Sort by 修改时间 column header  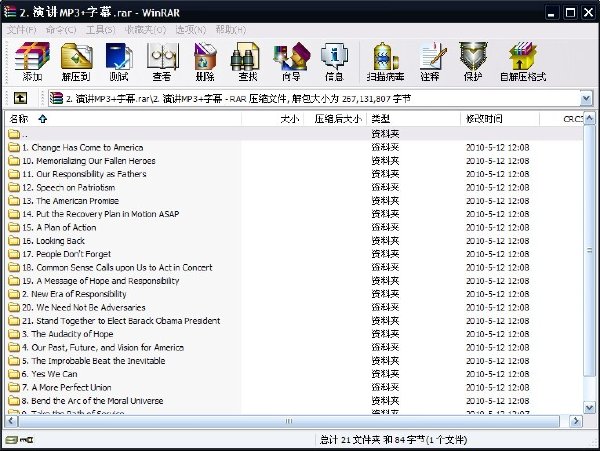tap(500, 119)
